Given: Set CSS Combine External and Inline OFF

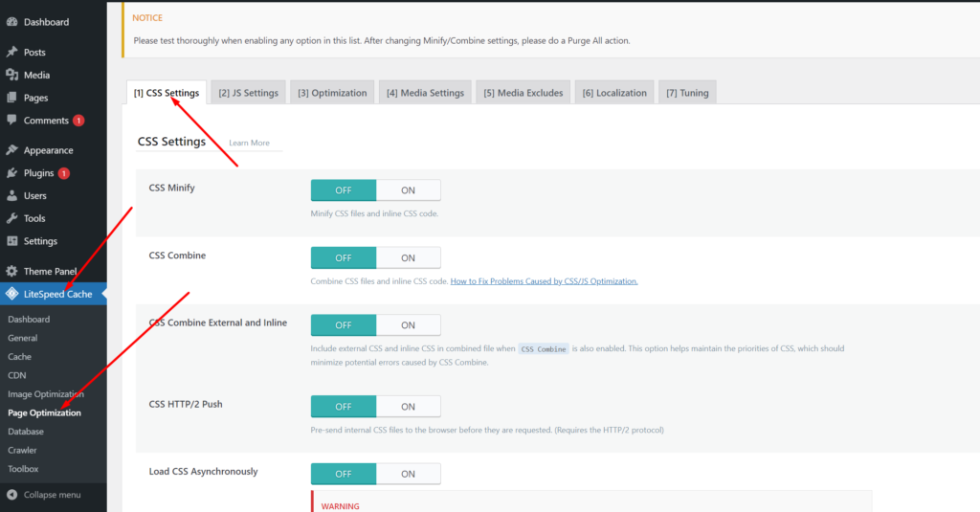Looking at the screenshot, I should click(x=344, y=325).
